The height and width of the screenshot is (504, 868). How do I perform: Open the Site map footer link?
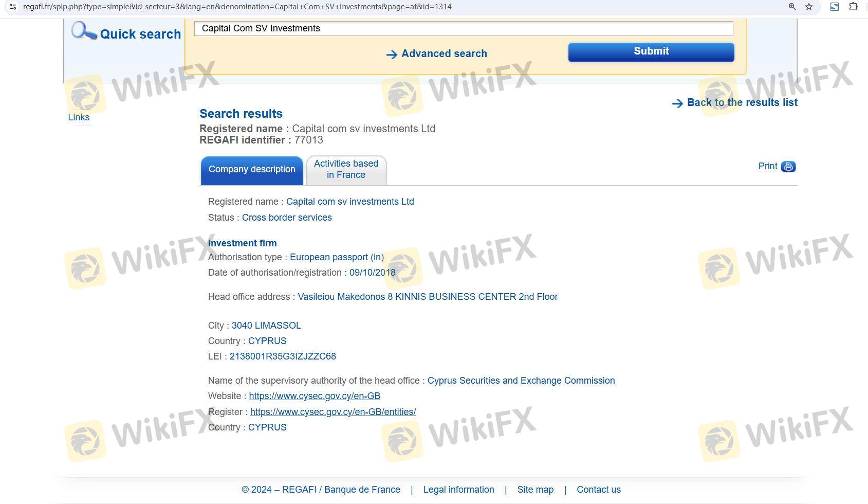point(535,490)
